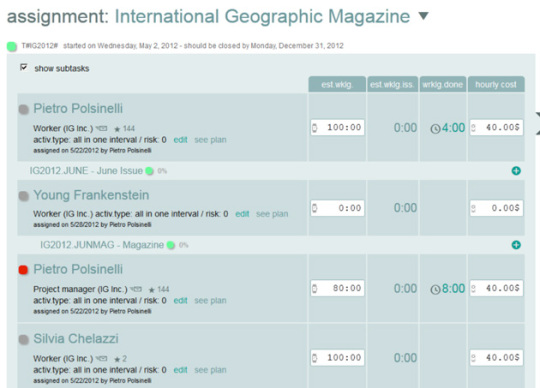The image size is (540, 388).
Task: Click the grey status dot of Silvia Chelazzi
Action: tap(23, 339)
